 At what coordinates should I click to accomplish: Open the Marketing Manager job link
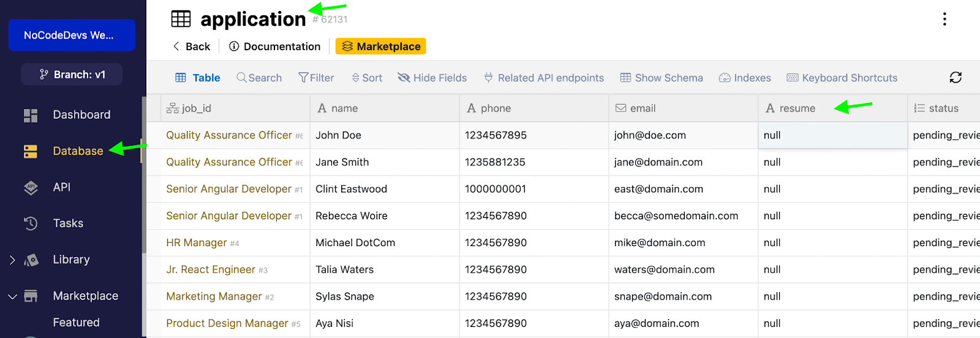tap(214, 297)
